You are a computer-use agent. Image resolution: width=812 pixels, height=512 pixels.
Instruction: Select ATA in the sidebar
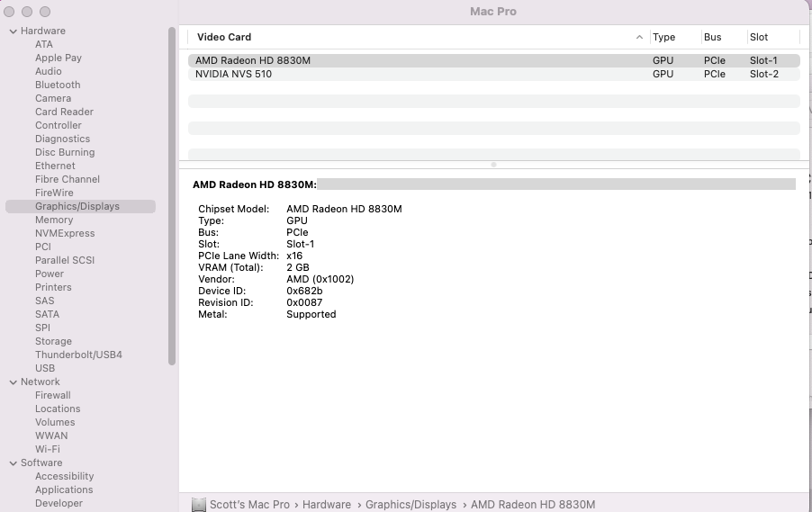44,44
